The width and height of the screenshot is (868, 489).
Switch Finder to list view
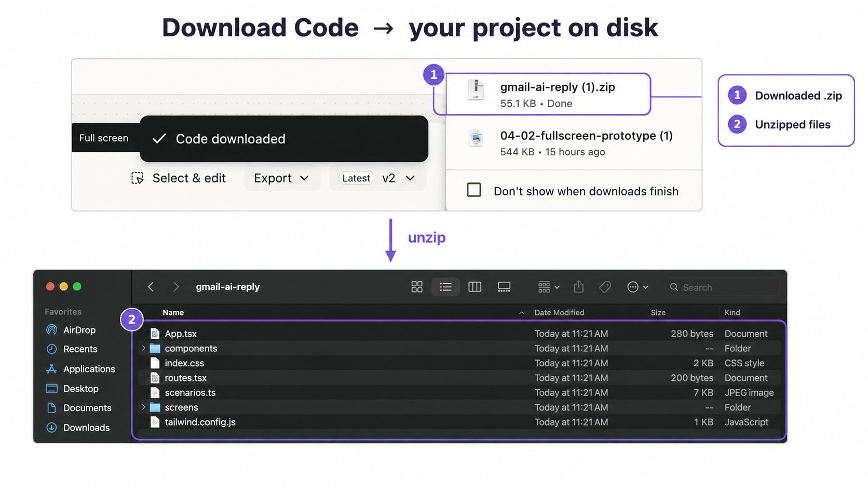445,287
